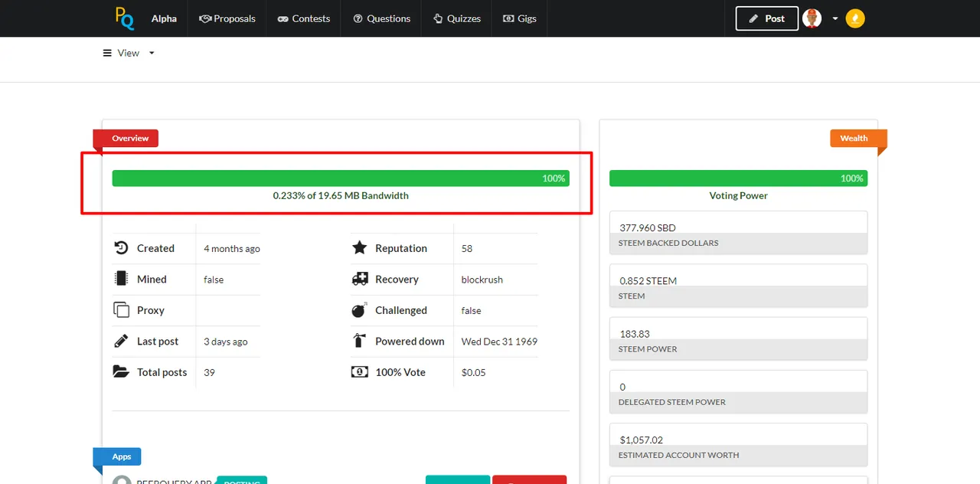Click the 183.83 Steem Power card
The height and width of the screenshot is (484, 980).
(x=738, y=338)
